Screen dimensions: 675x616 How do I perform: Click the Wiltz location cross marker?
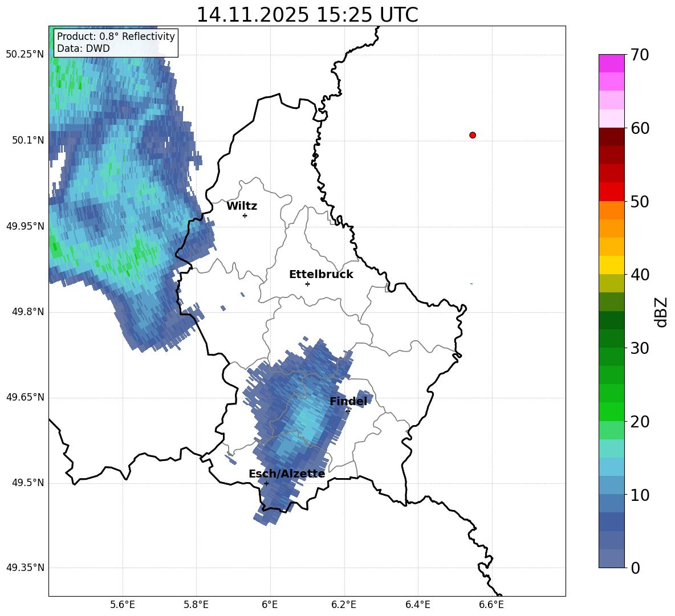pos(245,215)
